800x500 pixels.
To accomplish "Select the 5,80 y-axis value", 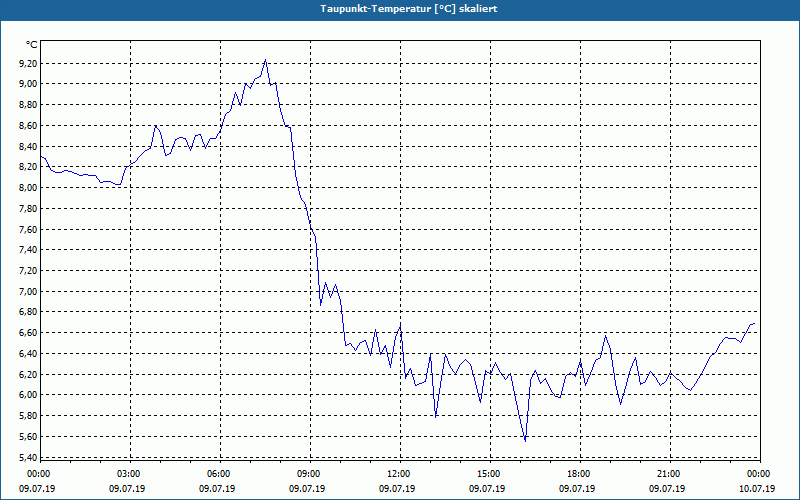I will tap(28, 416).
